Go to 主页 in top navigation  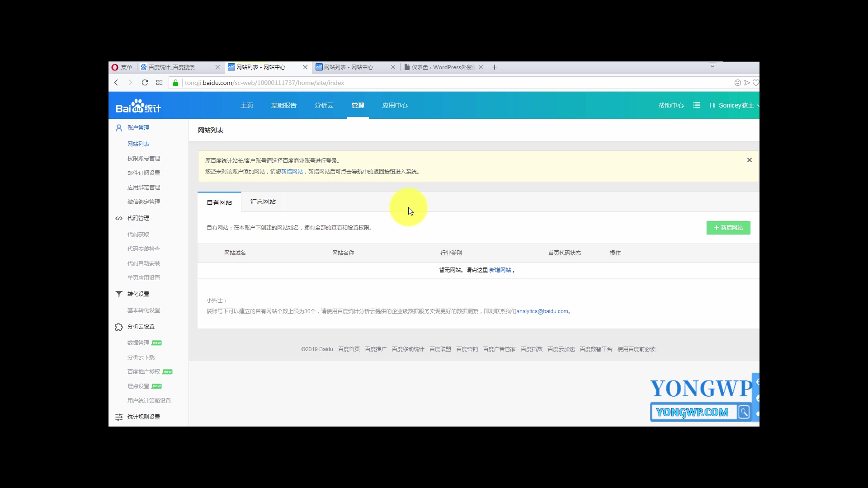tap(247, 105)
